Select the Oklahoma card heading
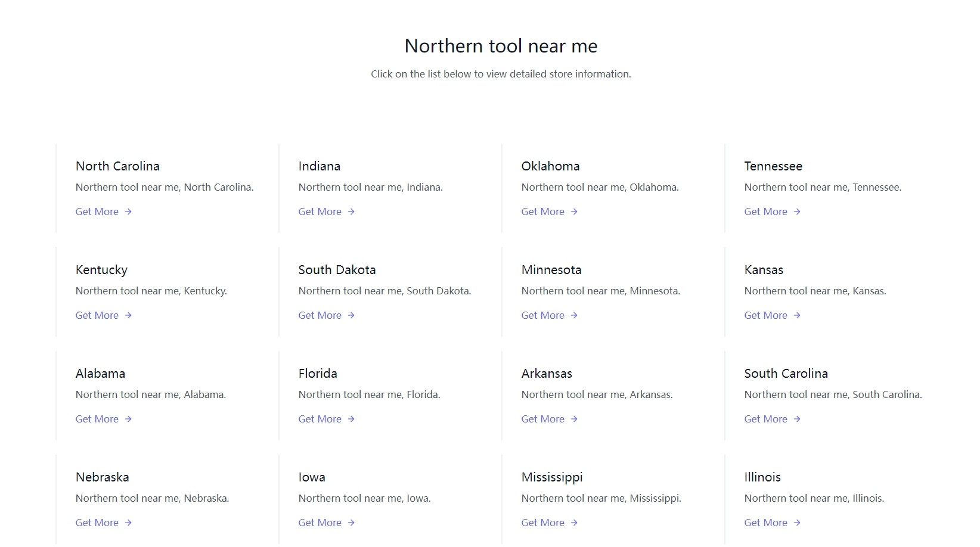Viewport: 980px width, 547px height. click(551, 166)
